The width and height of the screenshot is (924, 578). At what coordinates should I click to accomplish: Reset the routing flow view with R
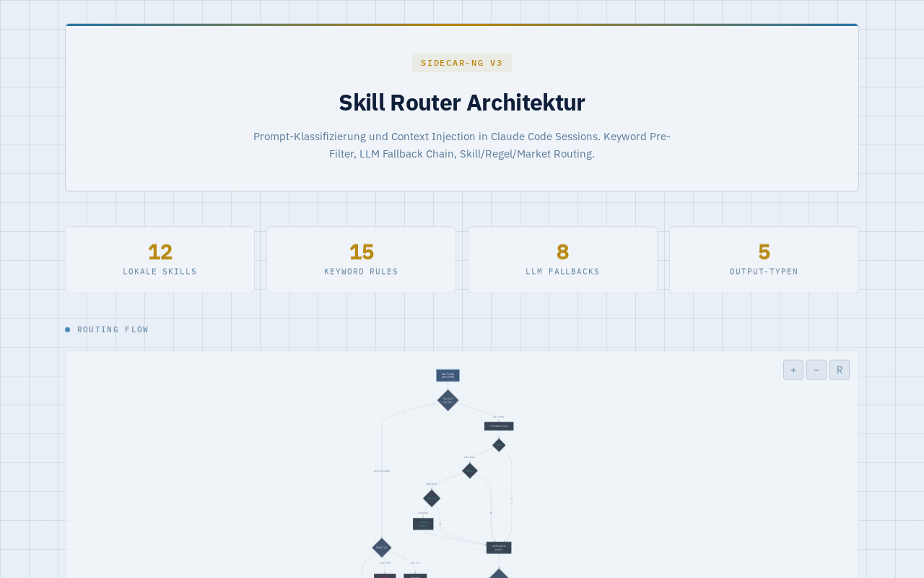tap(840, 370)
